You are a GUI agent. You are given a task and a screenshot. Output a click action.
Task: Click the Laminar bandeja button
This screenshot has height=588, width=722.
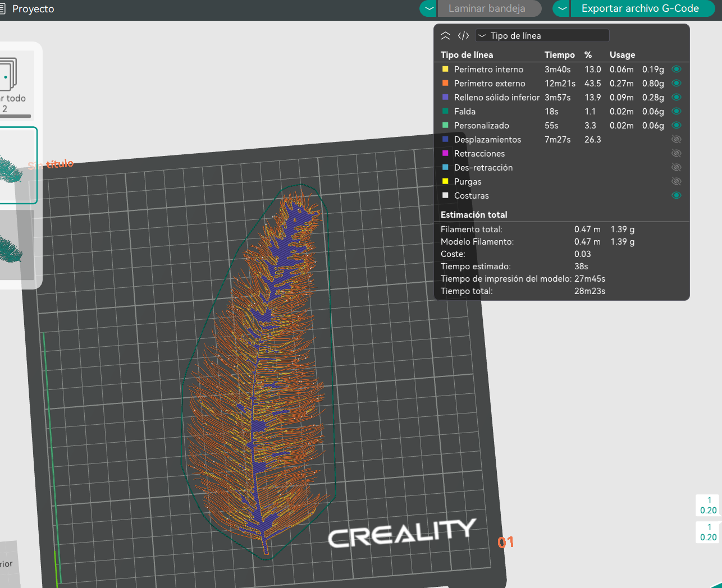coord(487,8)
